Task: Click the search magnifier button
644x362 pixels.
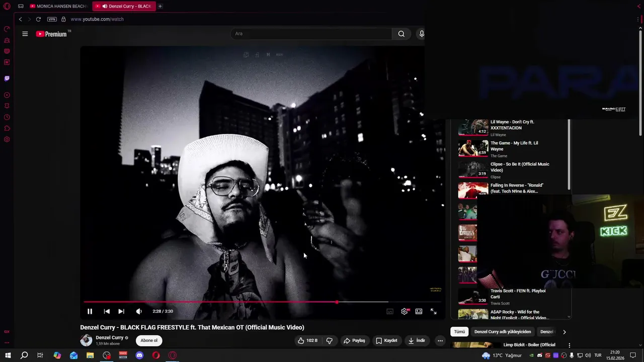Action: tap(401, 34)
